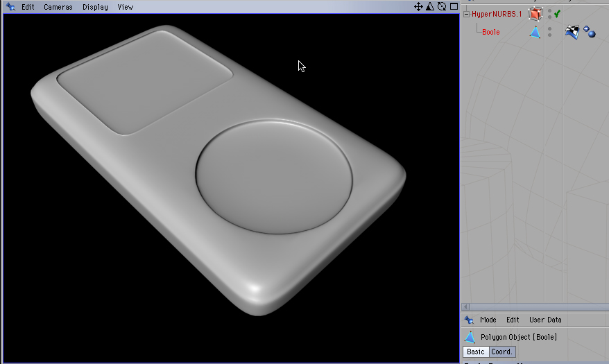Image resolution: width=609 pixels, height=364 pixels.
Task: Click the HyperNURBS cube object icon
Action: [x=535, y=14]
